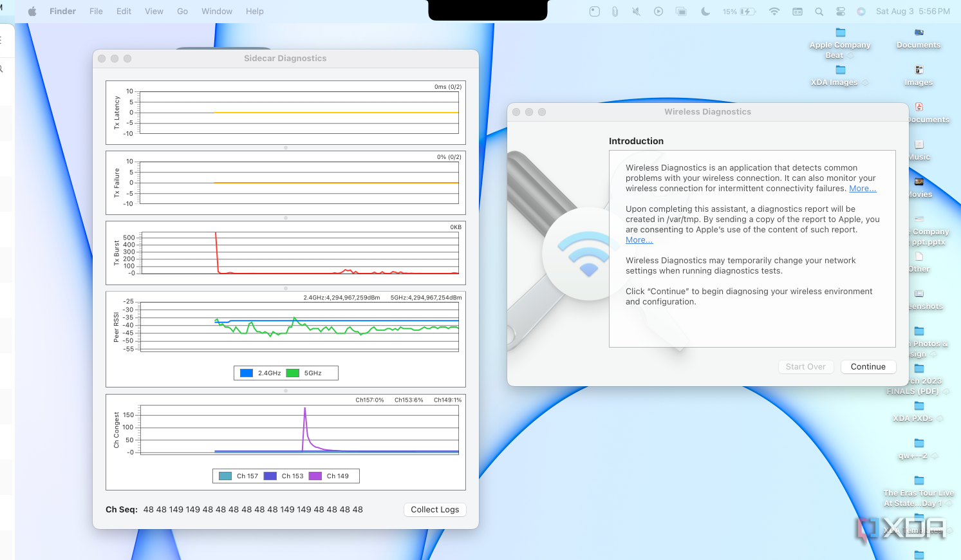Click the Collect Logs button
The image size is (961, 560).
point(435,509)
